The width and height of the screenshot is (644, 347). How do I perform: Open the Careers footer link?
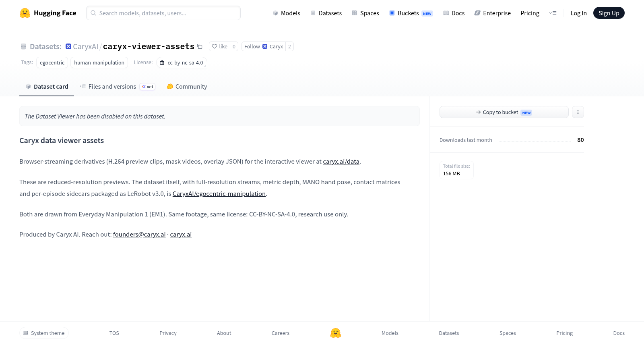pos(281,333)
